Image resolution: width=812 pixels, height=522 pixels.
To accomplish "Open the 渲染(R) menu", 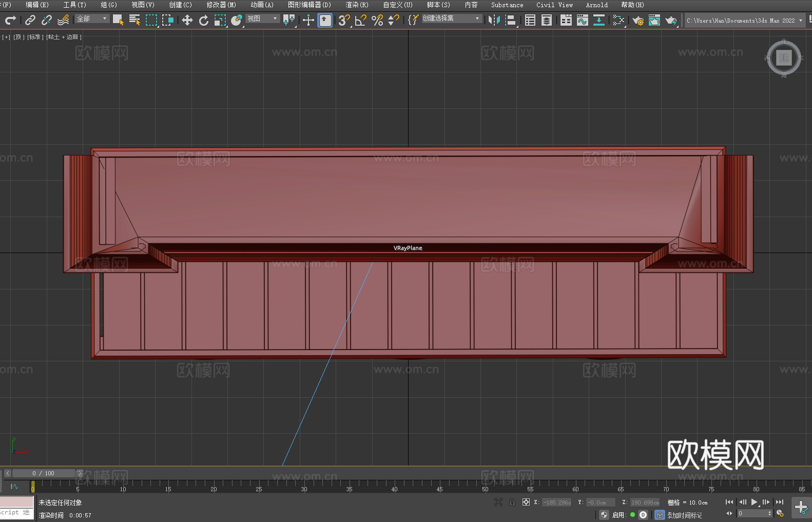I will (357, 5).
